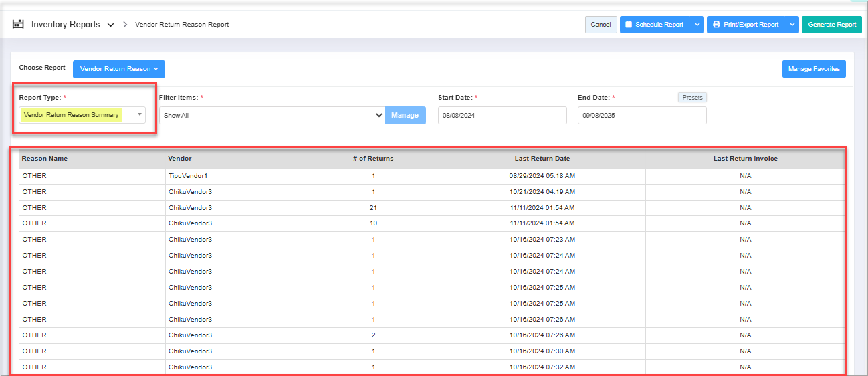868x376 pixels.
Task: Click the Presets button
Action: point(692,98)
